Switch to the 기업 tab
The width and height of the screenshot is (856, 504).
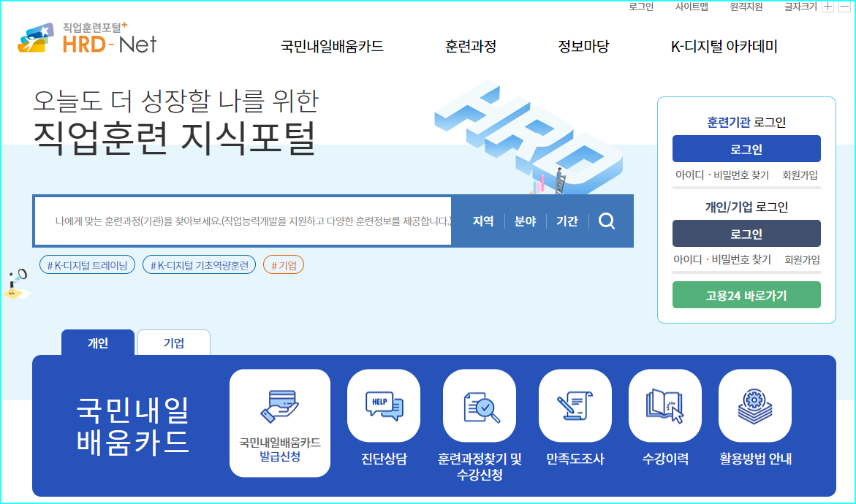coord(173,343)
